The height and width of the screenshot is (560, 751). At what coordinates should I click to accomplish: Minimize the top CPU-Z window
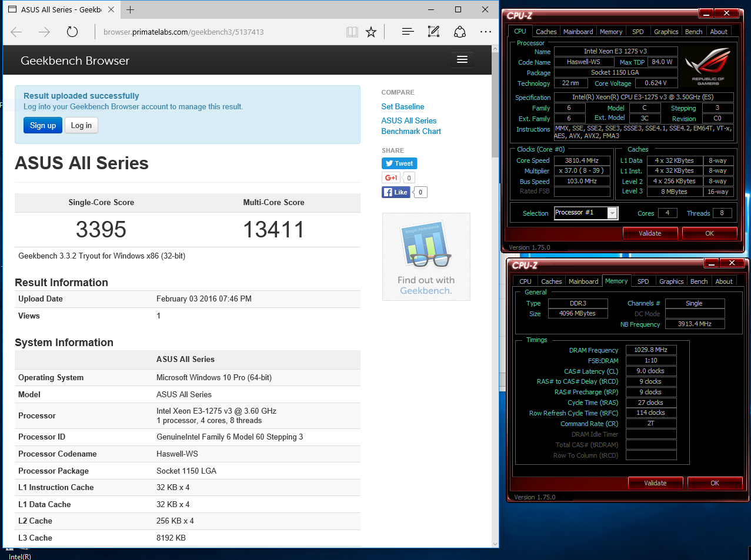point(706,13)
